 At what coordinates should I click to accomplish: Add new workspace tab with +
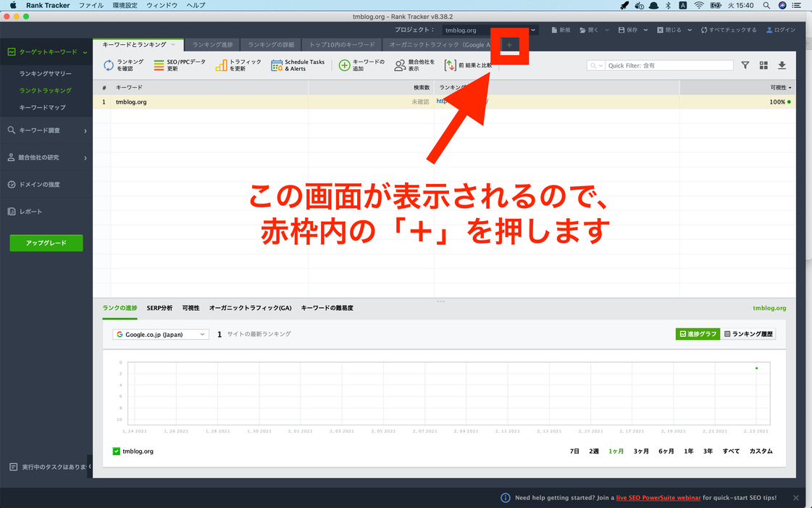pos(509,45)
